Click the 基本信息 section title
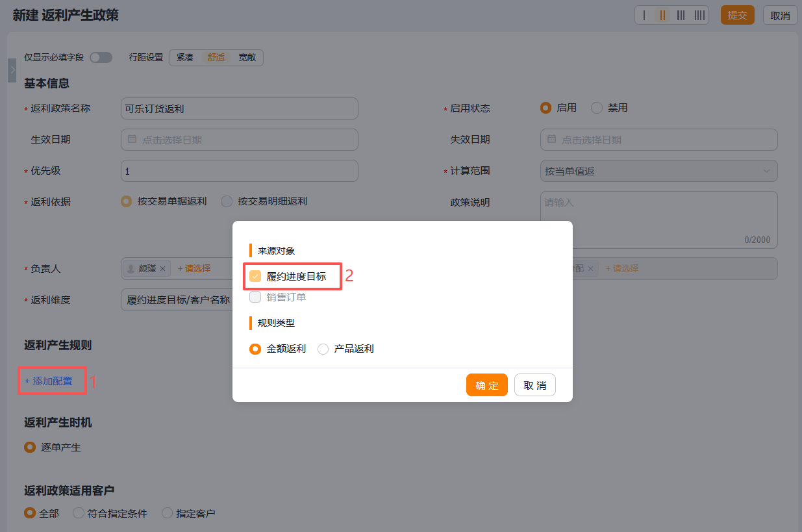The width and height of the screenshot is (802, 532). click(x=47, y=83)
